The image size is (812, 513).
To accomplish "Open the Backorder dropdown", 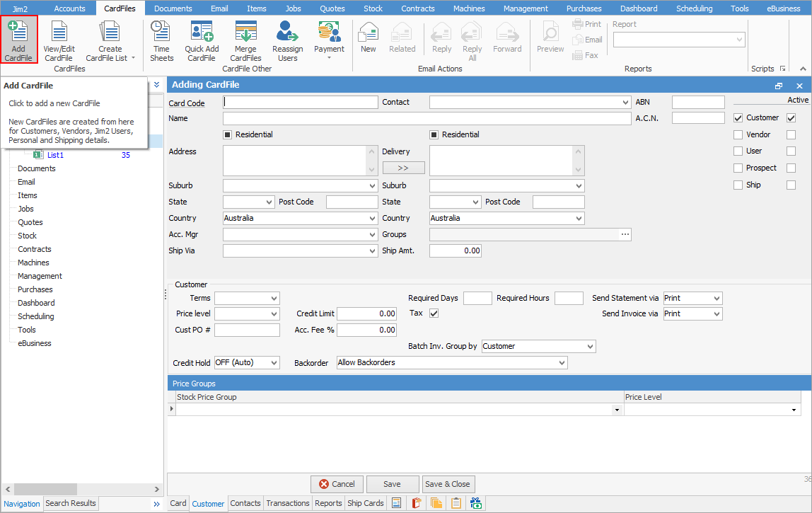I will pyautogui.click(x=561, y=362).
